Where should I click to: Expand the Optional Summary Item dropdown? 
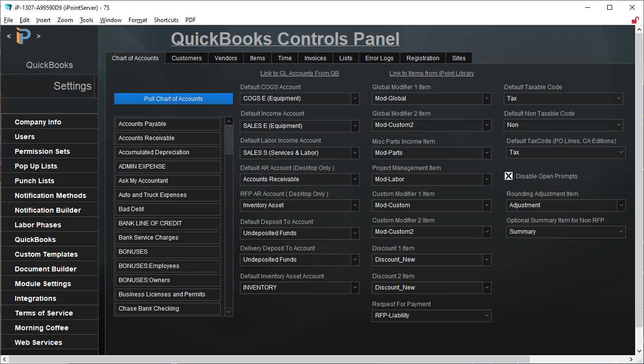click(x=566, y=232)
